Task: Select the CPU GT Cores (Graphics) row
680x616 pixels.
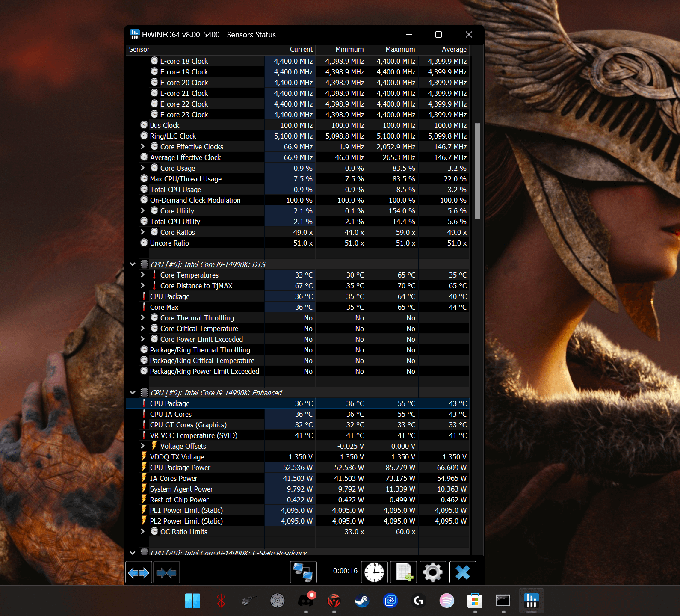Action: [x=298, y=425]
